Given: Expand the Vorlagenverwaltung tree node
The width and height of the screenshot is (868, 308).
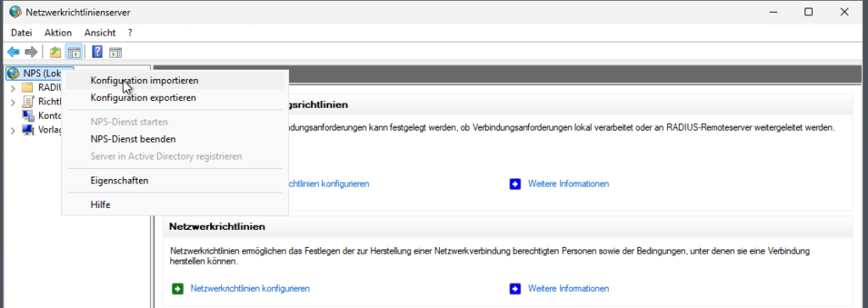Looking at the screenshot, I should [x=13, y=130].
